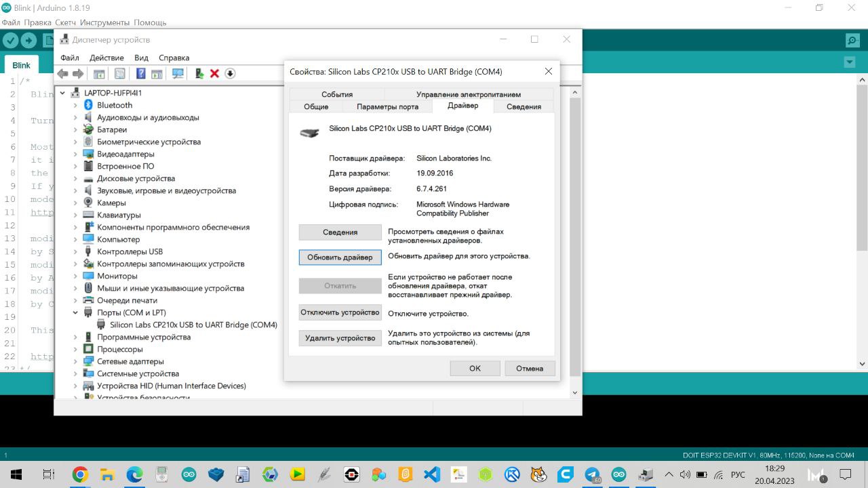Open the Arduino tab dropdown arrow
Image resolution: width=868 pixels, height=488 pixels.
pos(850,62)
